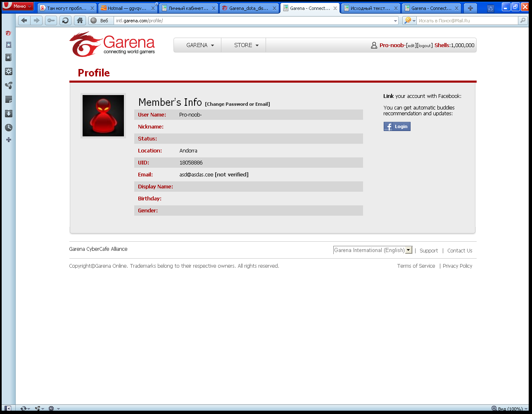The width and height of the screenshot is (532, 414).
Task: Go to the home page icon
Action: click(x=80, y=21)
